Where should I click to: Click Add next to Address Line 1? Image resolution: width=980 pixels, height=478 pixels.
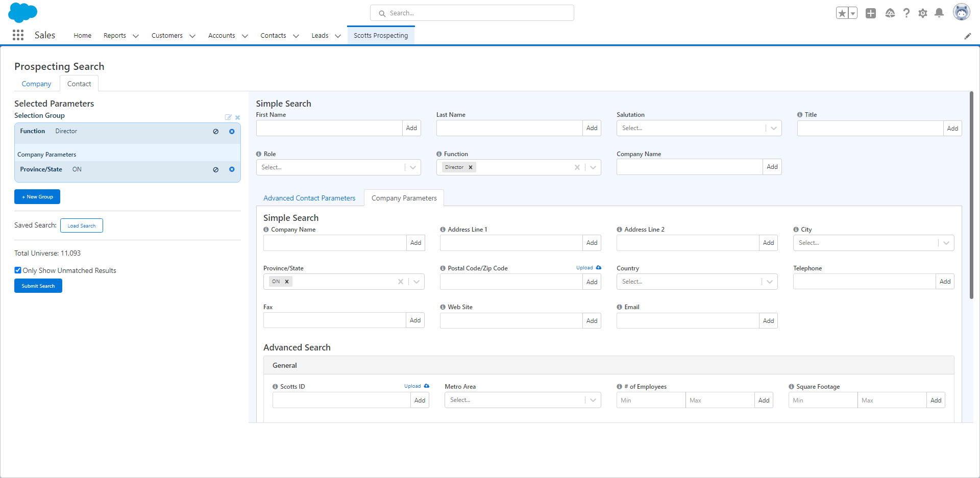pyautogui.click(x=592, y=243)
